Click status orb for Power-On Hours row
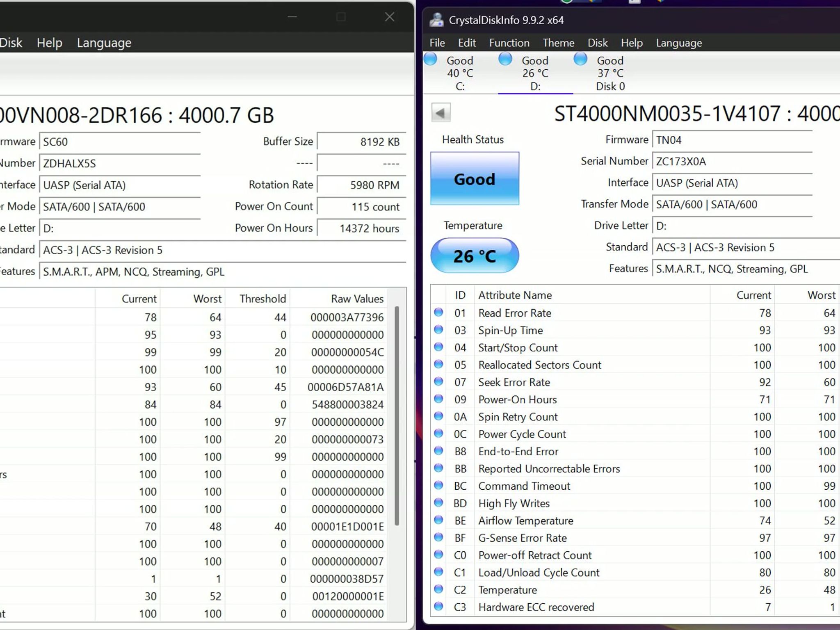The height and width of the screenshot is (630, 840). pos(438,399)
